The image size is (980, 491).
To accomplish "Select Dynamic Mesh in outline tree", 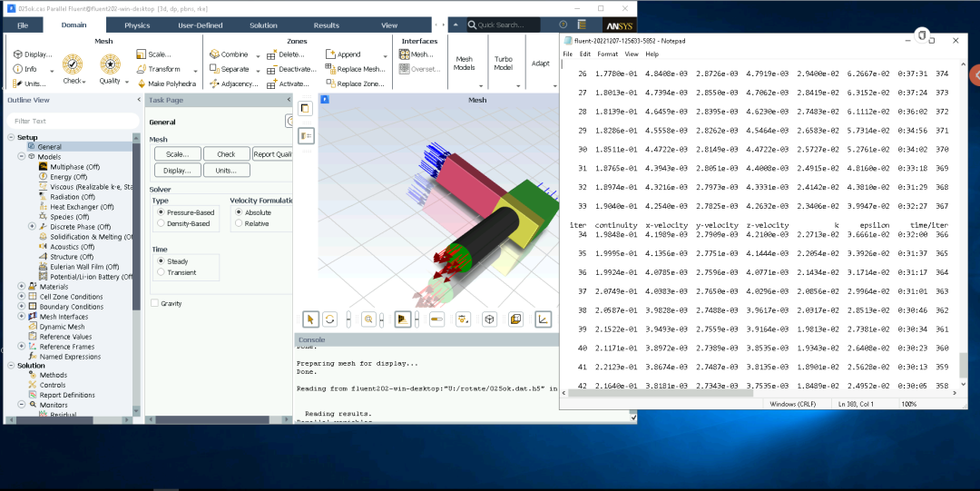I will tap(61, 327).
